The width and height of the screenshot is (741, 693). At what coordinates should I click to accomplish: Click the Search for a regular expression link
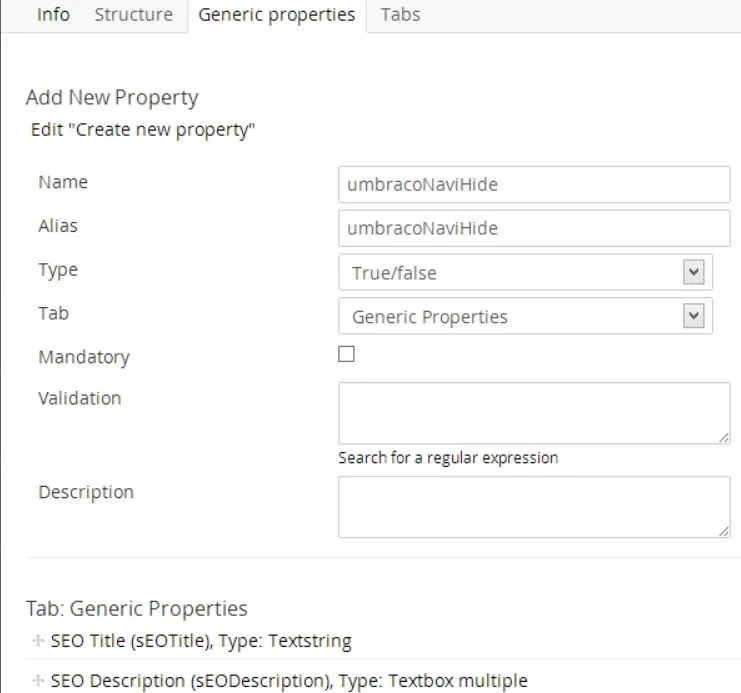coord(448,458)
